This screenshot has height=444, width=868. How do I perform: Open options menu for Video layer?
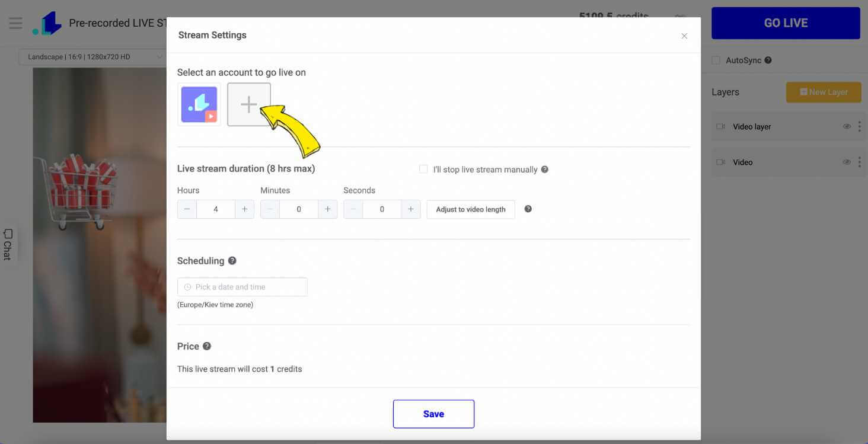[859, 127]
